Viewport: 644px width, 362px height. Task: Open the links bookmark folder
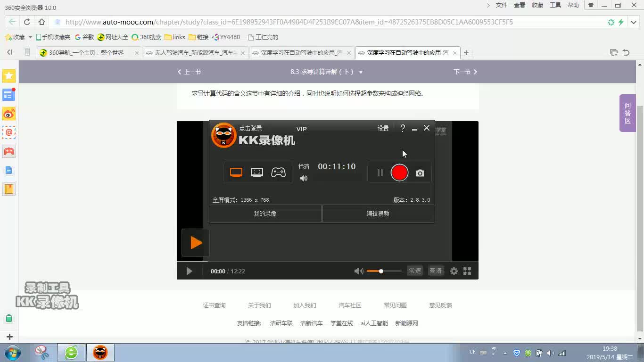pyautogui.click(x=175, y=37)
